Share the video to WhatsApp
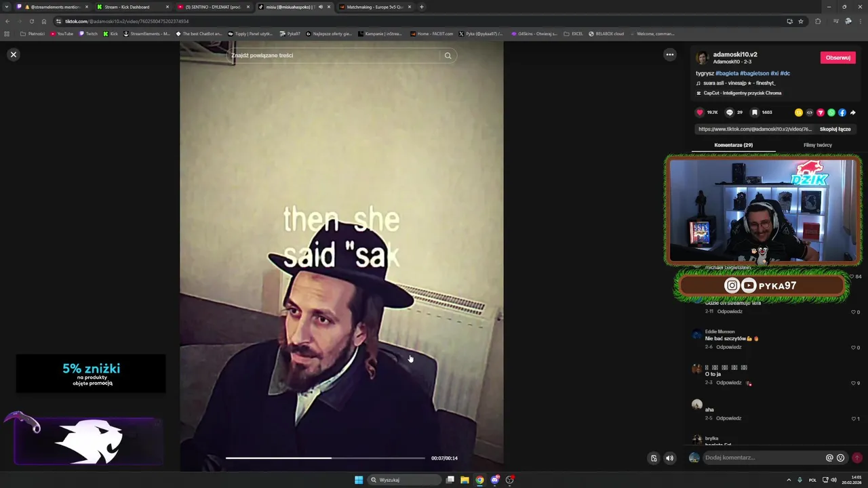868x488 pixels. (x=831, y=113)
